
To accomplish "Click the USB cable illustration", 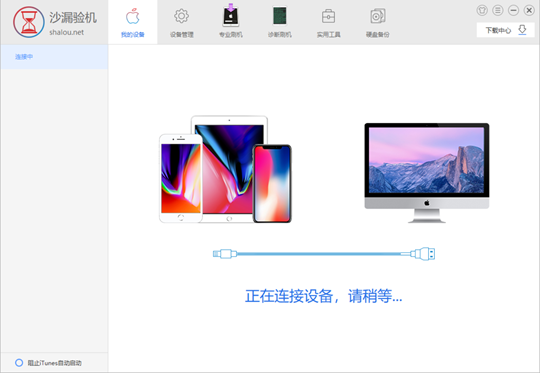I will 324,254.
